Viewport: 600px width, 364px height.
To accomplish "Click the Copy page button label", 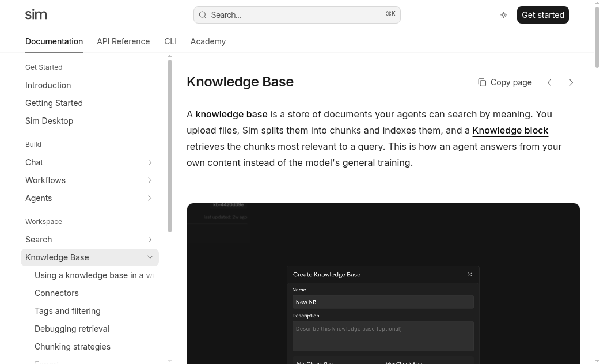I will (x=511, y=82).
